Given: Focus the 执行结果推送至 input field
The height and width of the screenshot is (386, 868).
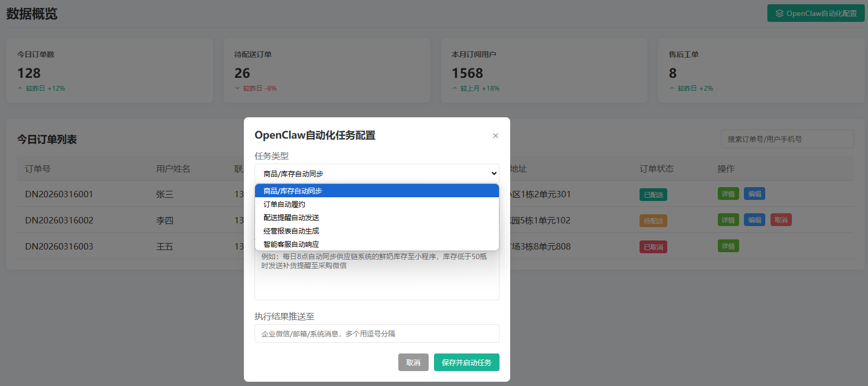Looking at the screenshot, I should [x=376, y=334].
